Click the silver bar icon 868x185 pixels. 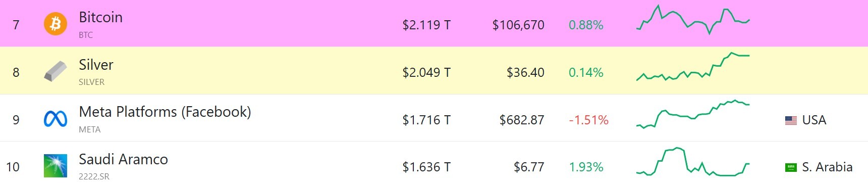pyautogui.click(x=56, y=71)
